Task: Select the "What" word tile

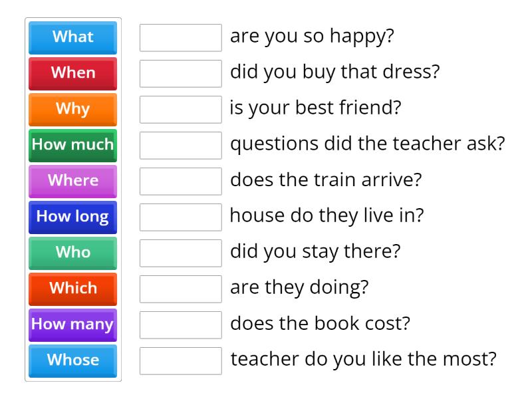Action: [x=72, y=37]
